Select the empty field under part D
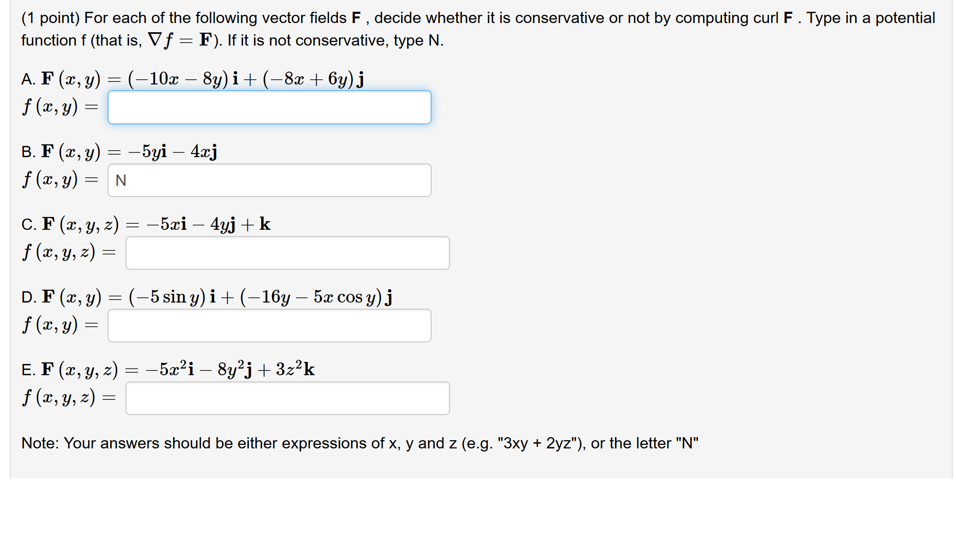The width and height of the screenshot is (956, 560). 269,326
